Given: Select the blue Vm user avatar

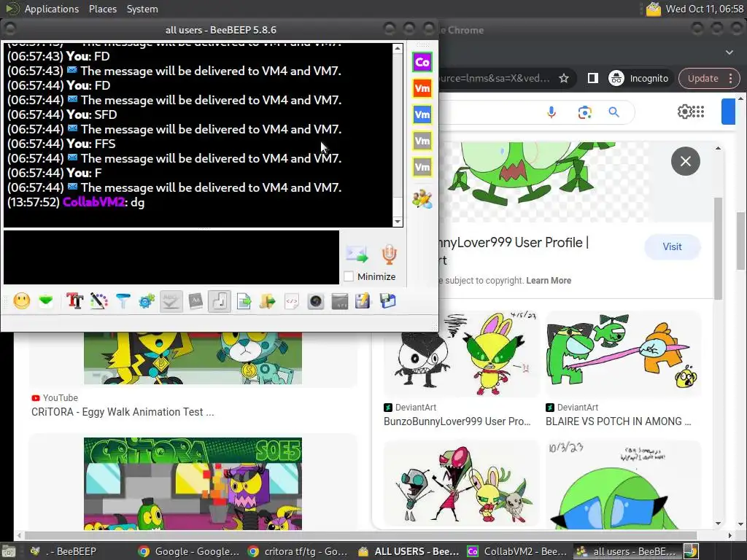Looking at the screenshot, I should [422, 114].
